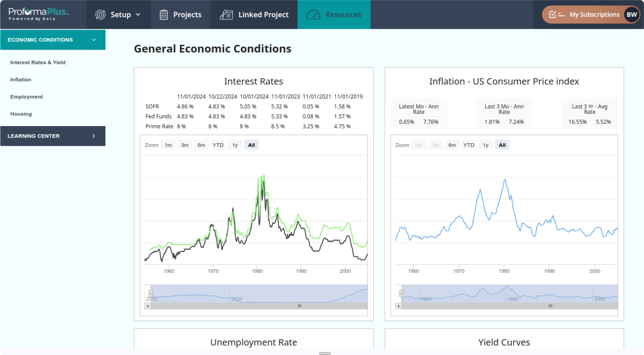The image size is (644, 355).
Task: Switch to the Projects tab
Action: 187,15
